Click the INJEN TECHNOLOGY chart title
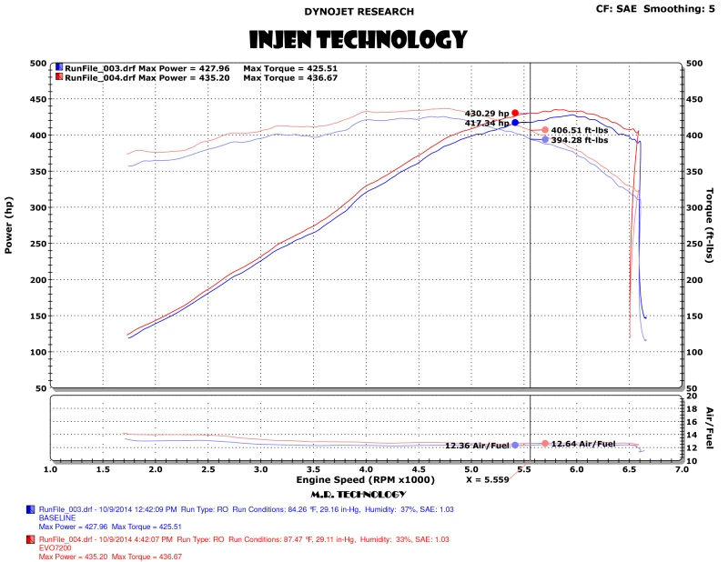The height and width of the screenshot is (562, 728). [x=358, y=39]
